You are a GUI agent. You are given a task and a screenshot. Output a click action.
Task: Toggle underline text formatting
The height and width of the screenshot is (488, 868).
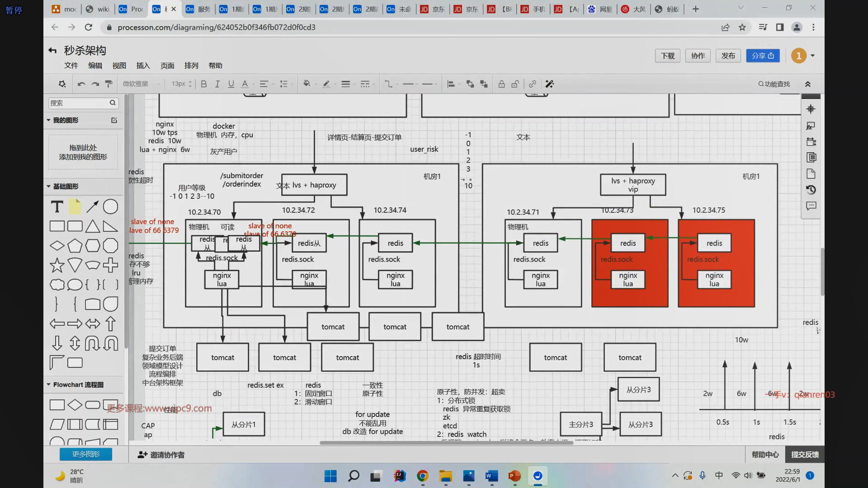tap(231, 84)
